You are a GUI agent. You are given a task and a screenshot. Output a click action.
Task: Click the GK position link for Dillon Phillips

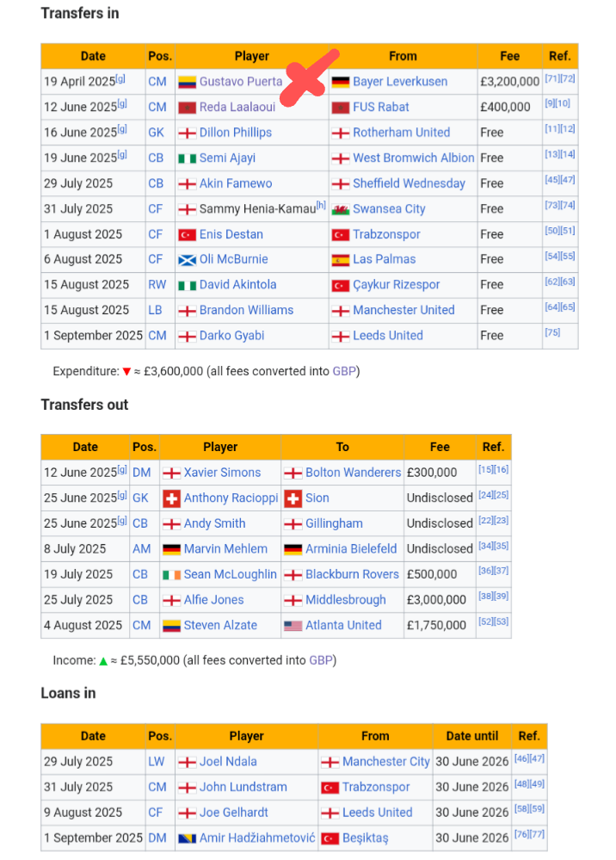coord(157,133)
